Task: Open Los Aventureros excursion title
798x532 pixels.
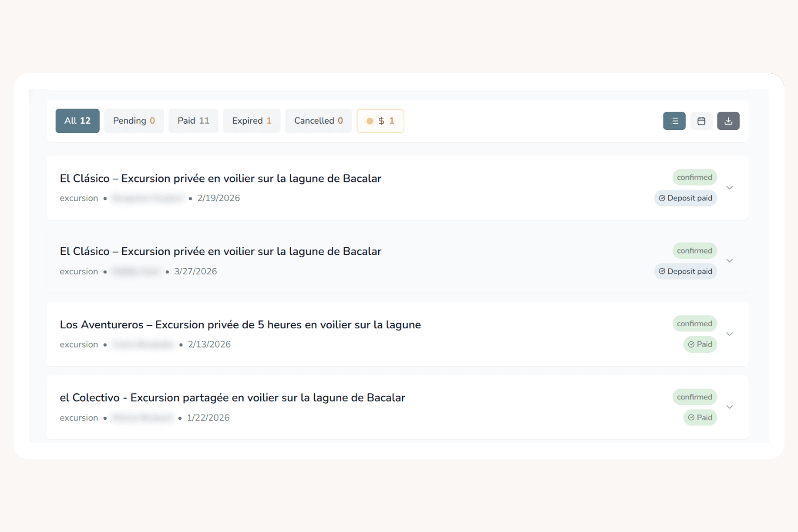Action: click(240, 325)
